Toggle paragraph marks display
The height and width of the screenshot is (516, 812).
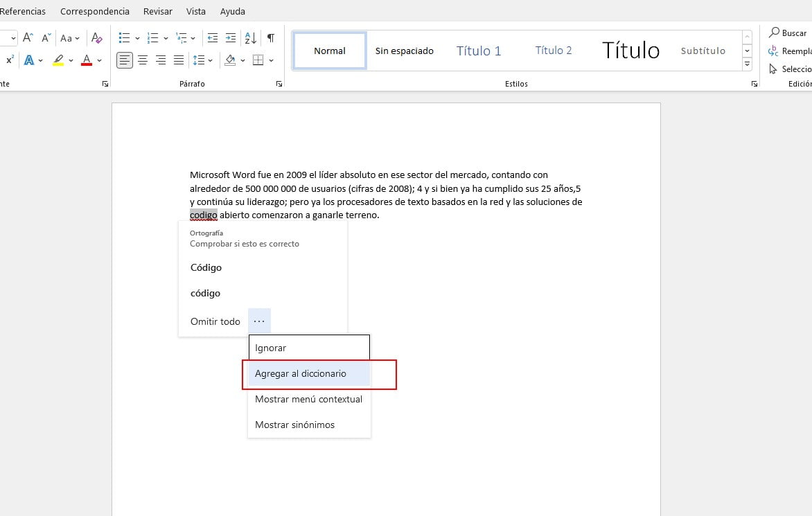(270, 38)
